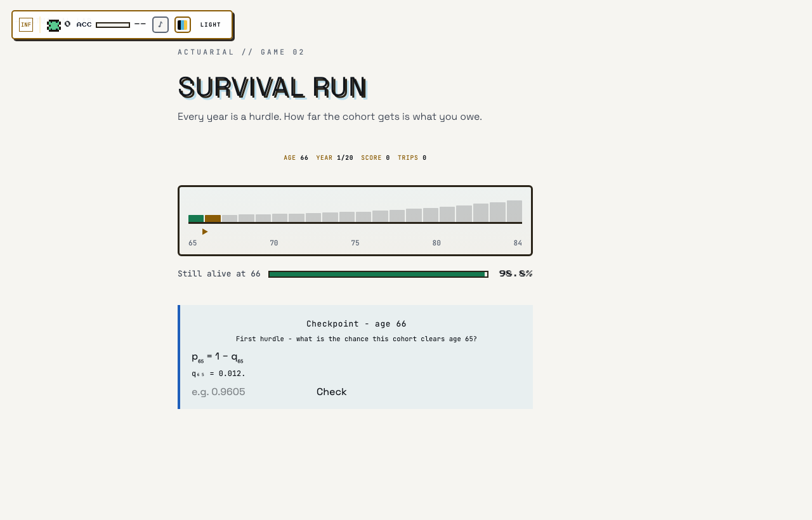The image size is (812, 520).
Task: Click the YEAR 1/20 counter
Action: 335,158
